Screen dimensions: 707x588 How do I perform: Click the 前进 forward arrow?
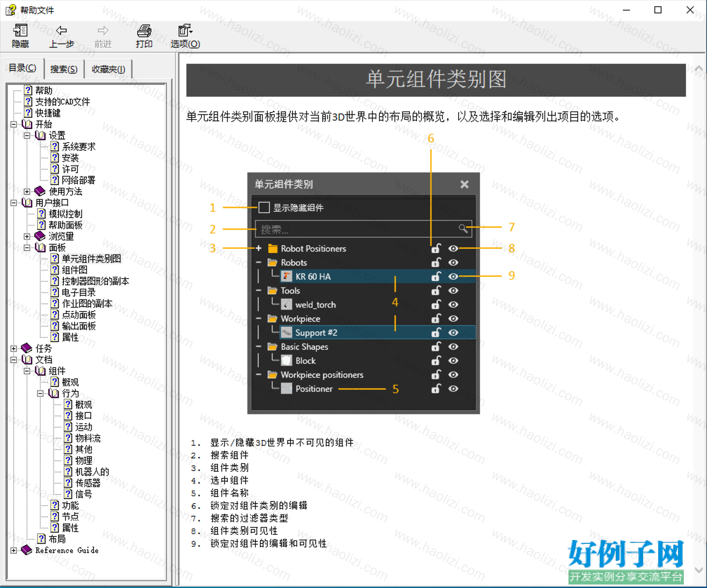(x=103, y=31)
